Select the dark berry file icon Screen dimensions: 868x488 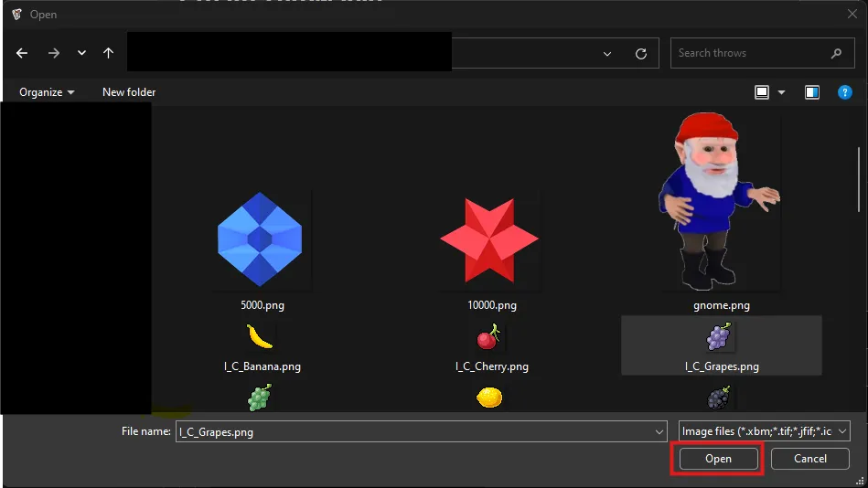719,398
